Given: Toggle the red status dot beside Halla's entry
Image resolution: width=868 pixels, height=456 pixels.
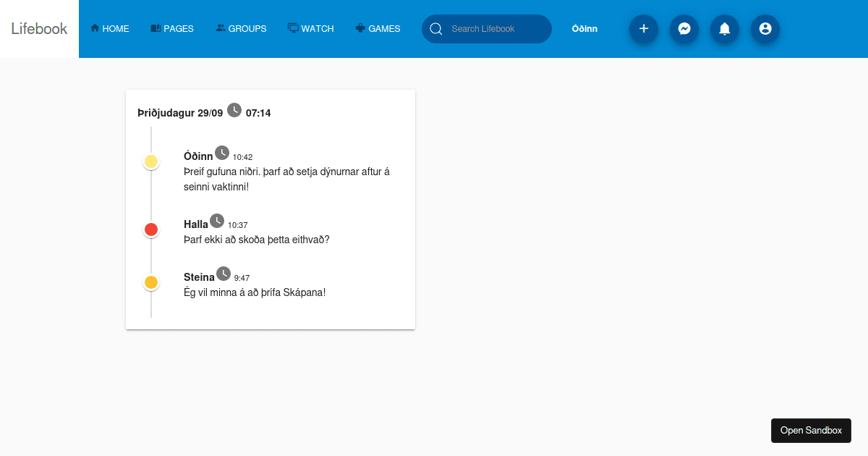Looking at the screenshot, I should (151, 229).
